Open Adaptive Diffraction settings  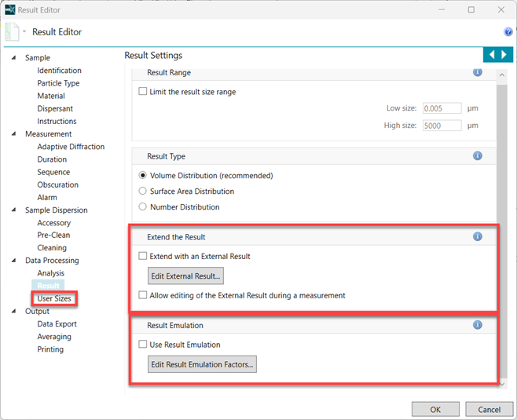tap(71, 147)
